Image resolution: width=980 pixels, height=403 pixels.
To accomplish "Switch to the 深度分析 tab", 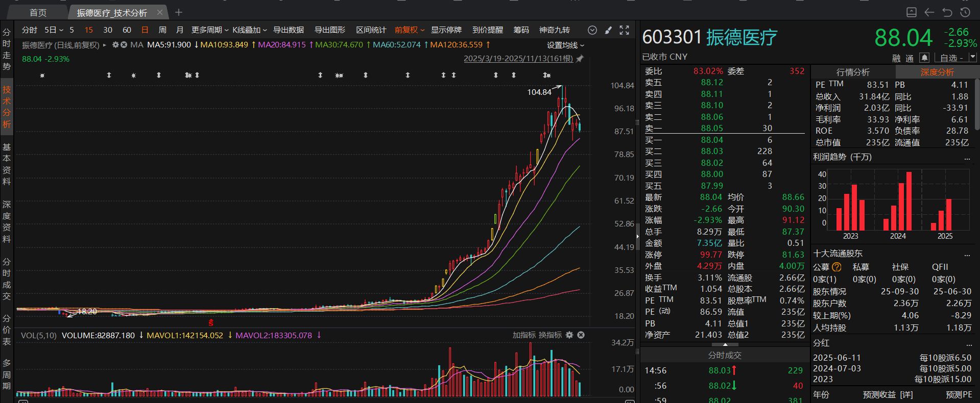I will [937, 72].
